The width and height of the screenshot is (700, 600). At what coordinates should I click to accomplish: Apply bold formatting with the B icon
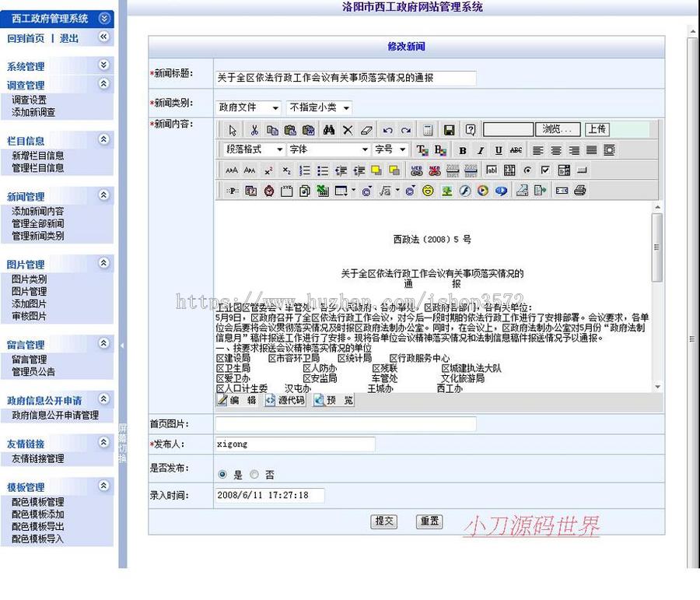[463, 149]
